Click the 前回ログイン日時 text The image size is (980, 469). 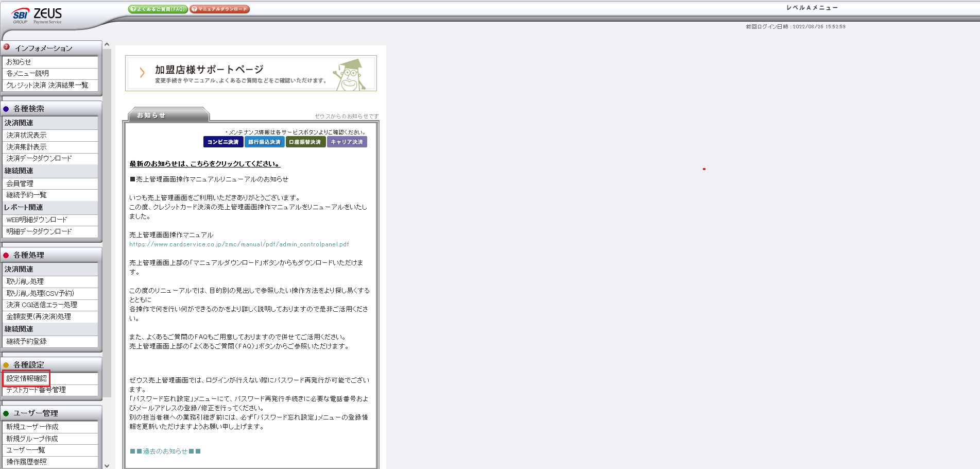pyautogui.click(x=796, y=27)
